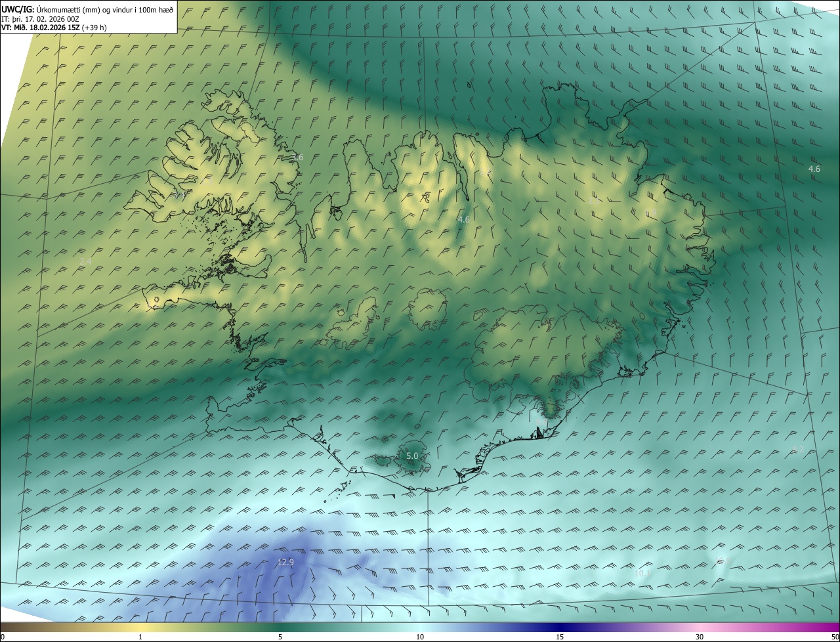840x642 pixels.
Task: Click the 0 tick on the colour scale
Action: (x=3, y=637)
